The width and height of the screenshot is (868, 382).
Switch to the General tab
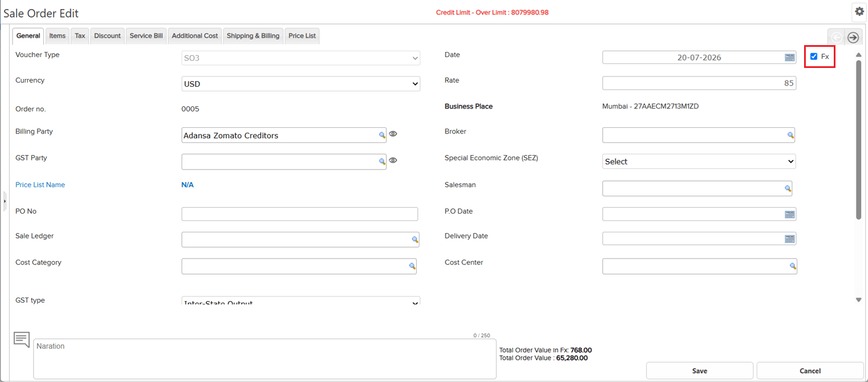[28, 36]
